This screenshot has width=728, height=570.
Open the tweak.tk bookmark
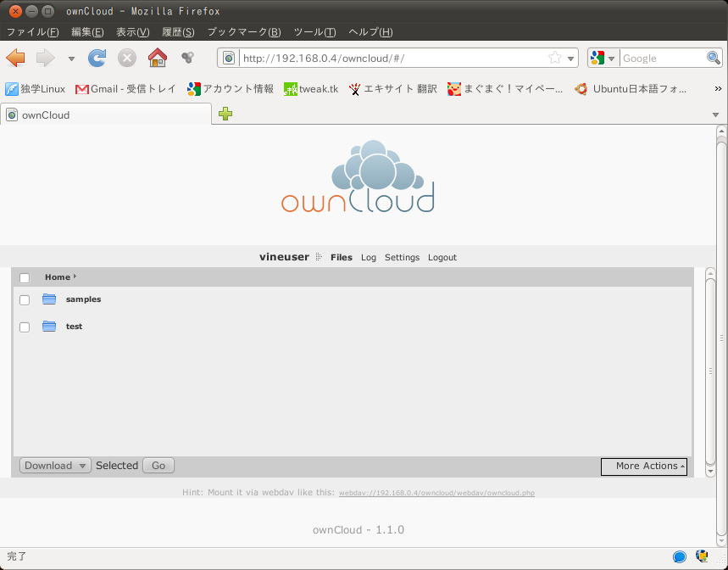coord(311,89)
